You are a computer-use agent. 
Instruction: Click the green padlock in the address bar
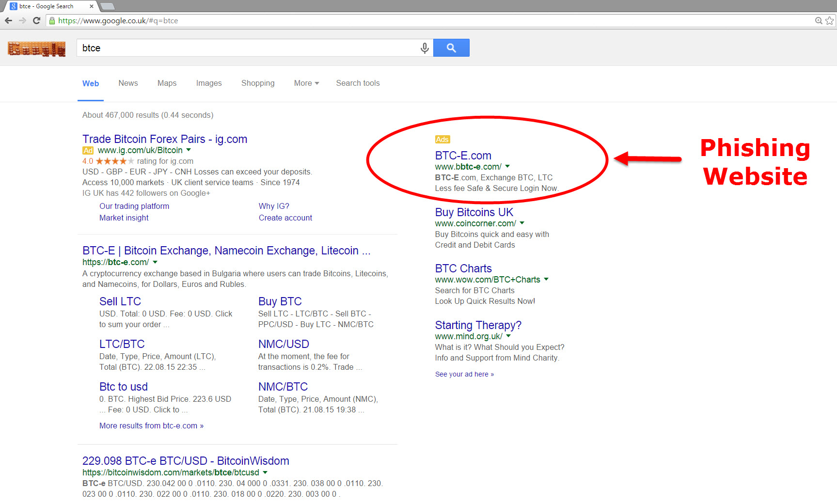pyautogui.click(x=52, y=21)
